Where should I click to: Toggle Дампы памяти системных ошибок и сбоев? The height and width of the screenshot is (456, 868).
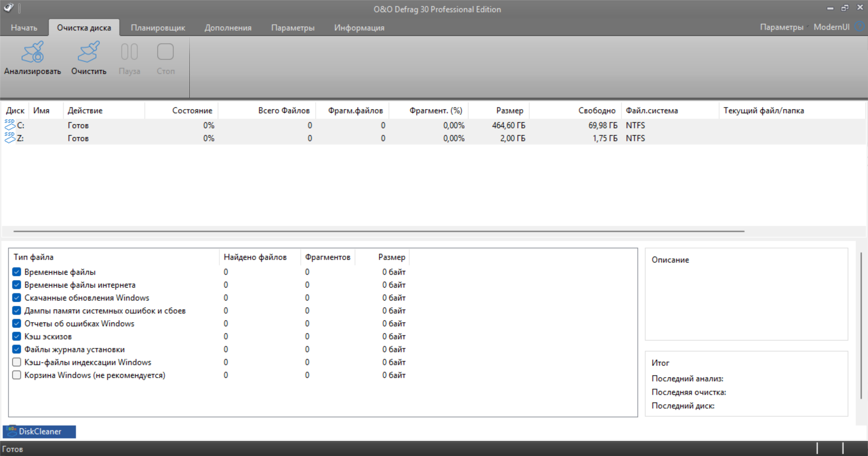point(17,310)
